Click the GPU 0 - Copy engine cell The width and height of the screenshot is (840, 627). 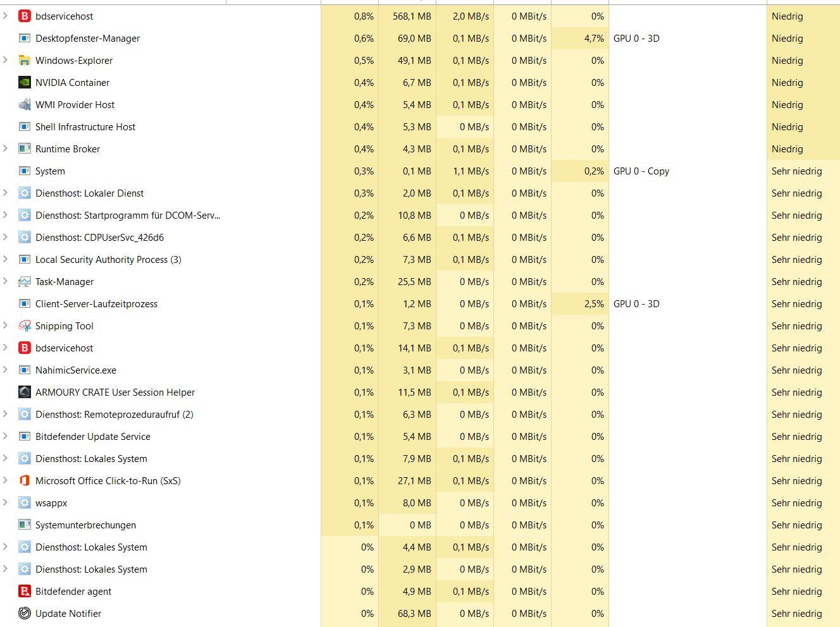641,171
